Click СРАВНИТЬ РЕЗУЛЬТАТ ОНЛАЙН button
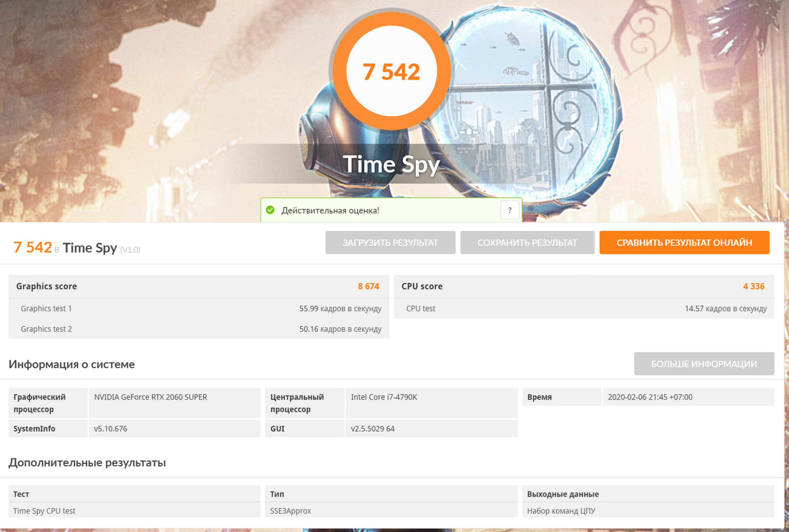Image resolution: width=789 pixels, height=532 pixels. [x=684, y=243]
